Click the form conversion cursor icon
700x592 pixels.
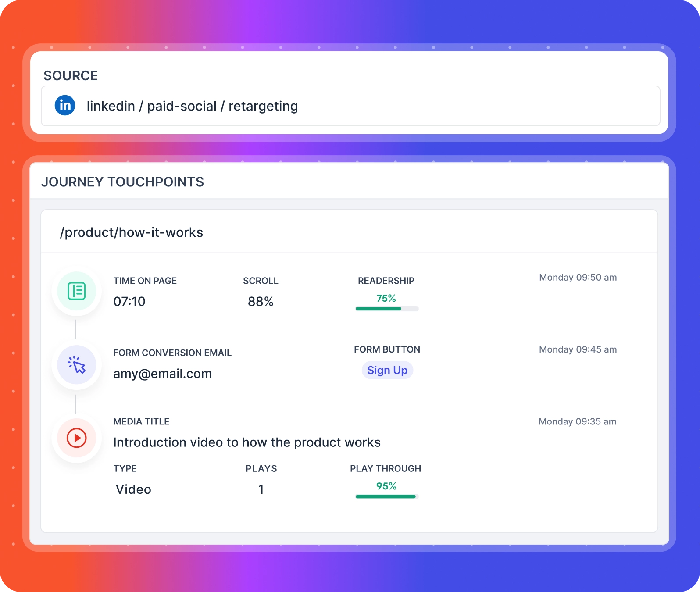[x=77, y=365]
